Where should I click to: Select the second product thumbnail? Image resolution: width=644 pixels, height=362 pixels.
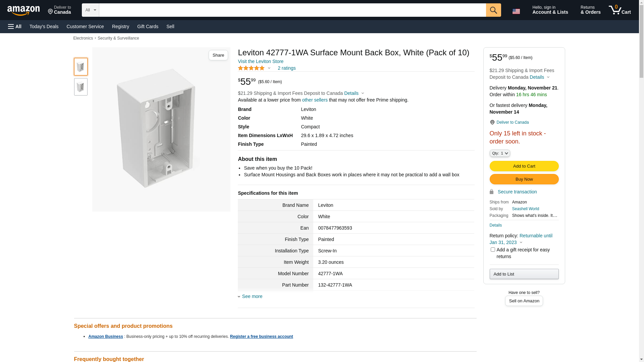(80, 87)
